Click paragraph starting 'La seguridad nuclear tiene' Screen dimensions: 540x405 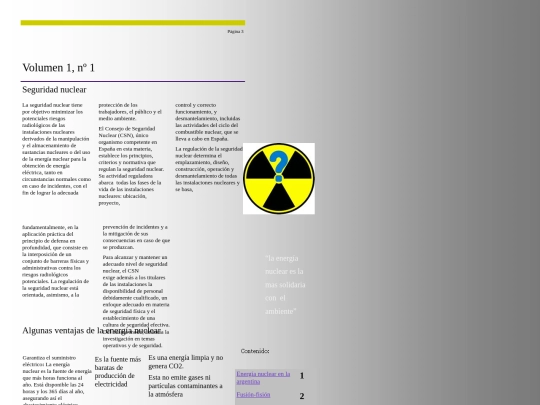pyautogui.click(x=56, y=149)
